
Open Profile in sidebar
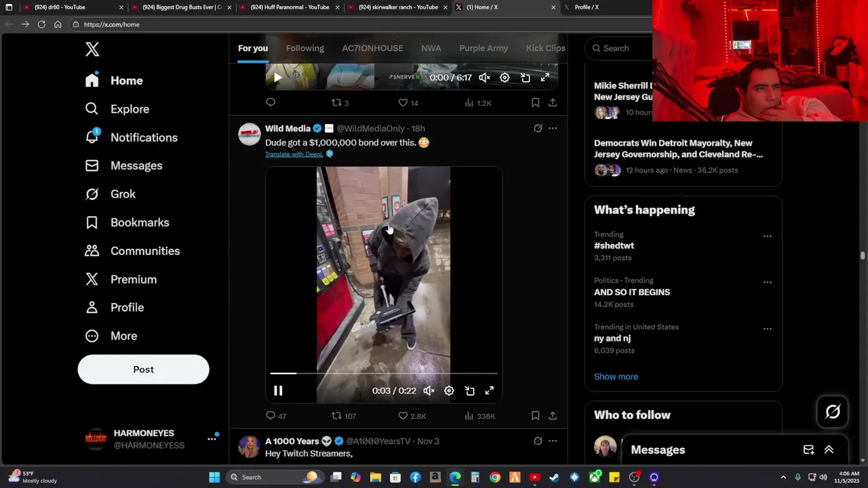114,307
